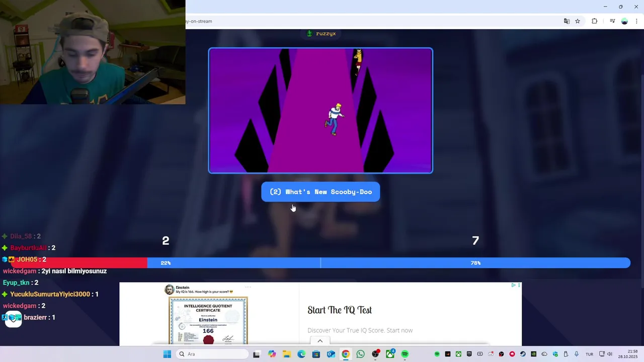The image size is (644, 362).
Task: Click the Scooby-Doo intro image
Action: tap(320, 111)
